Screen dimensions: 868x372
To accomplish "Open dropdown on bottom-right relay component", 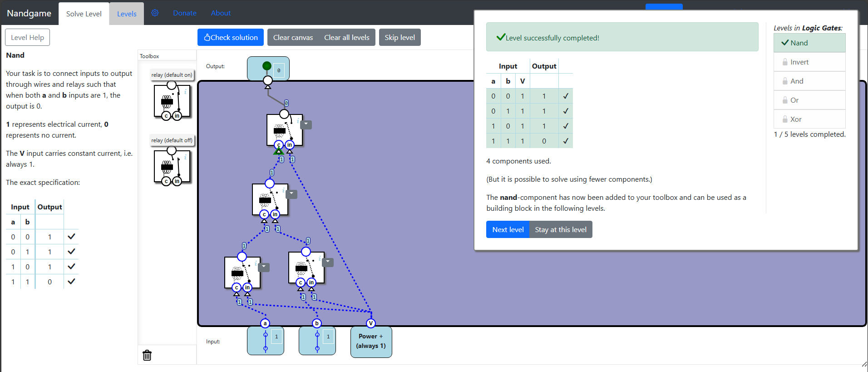I will (328, 262).
